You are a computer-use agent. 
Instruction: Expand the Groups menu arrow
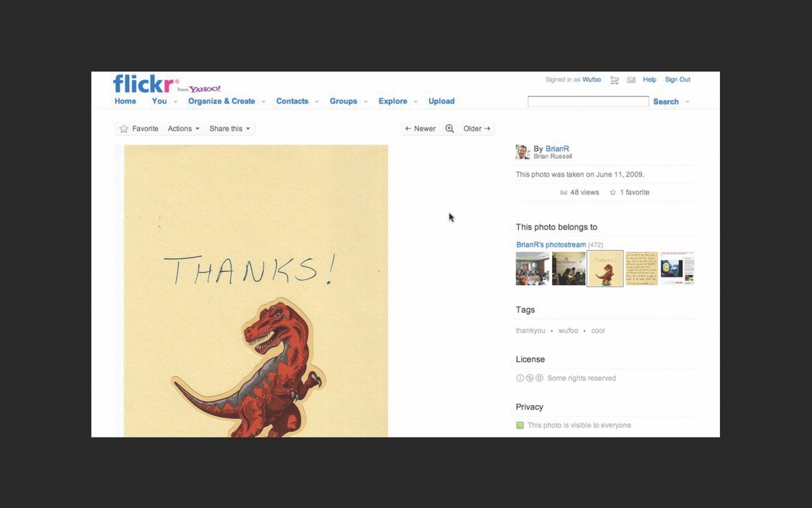coord(365,102)
